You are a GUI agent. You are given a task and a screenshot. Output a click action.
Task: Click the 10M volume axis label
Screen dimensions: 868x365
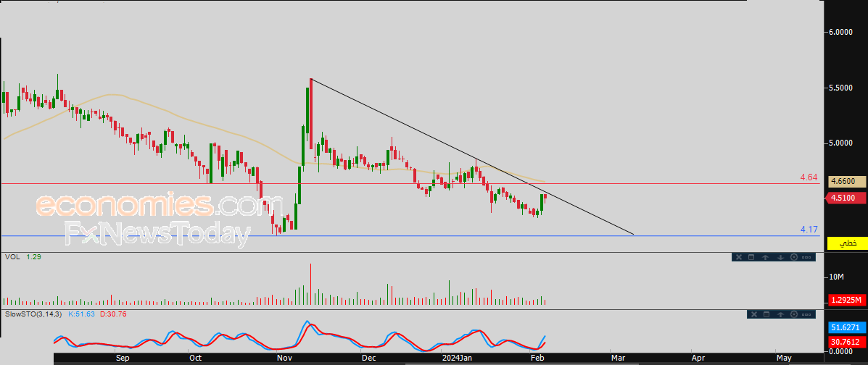tap(836, 277)
